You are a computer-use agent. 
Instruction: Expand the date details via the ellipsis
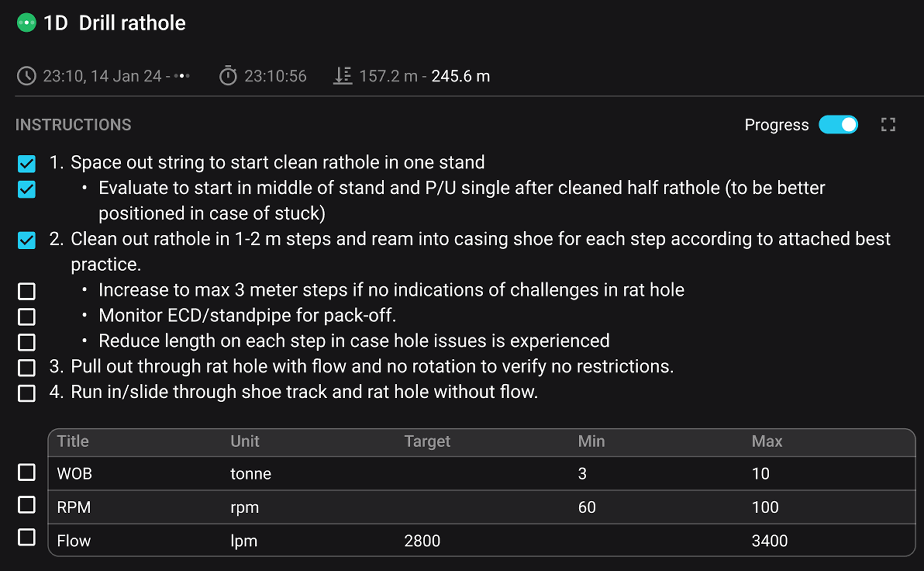182,76
